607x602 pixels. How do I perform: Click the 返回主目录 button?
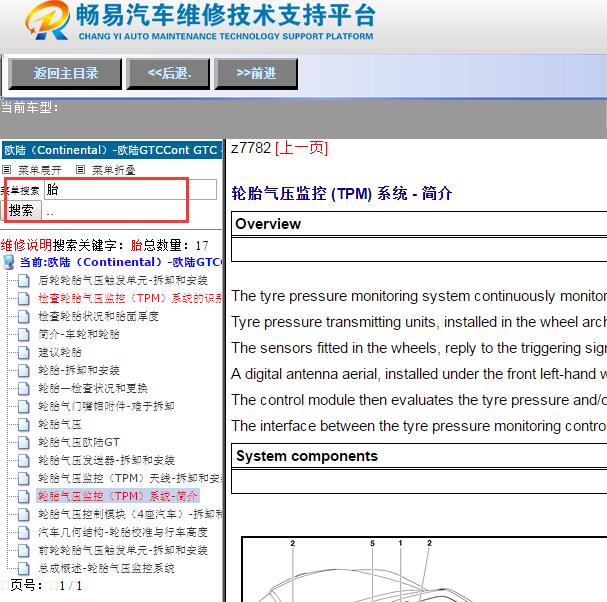point(65,73)
